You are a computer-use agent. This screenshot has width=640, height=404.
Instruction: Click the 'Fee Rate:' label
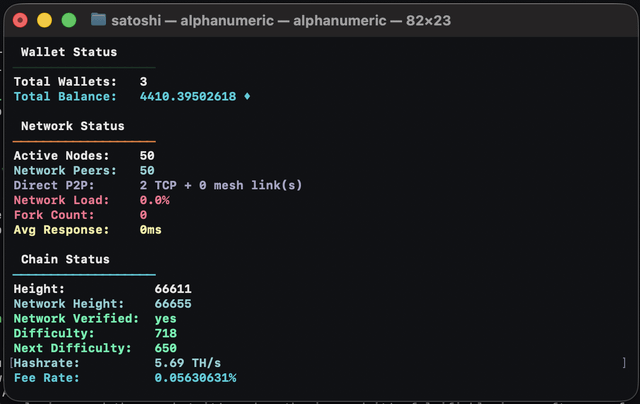47,378
